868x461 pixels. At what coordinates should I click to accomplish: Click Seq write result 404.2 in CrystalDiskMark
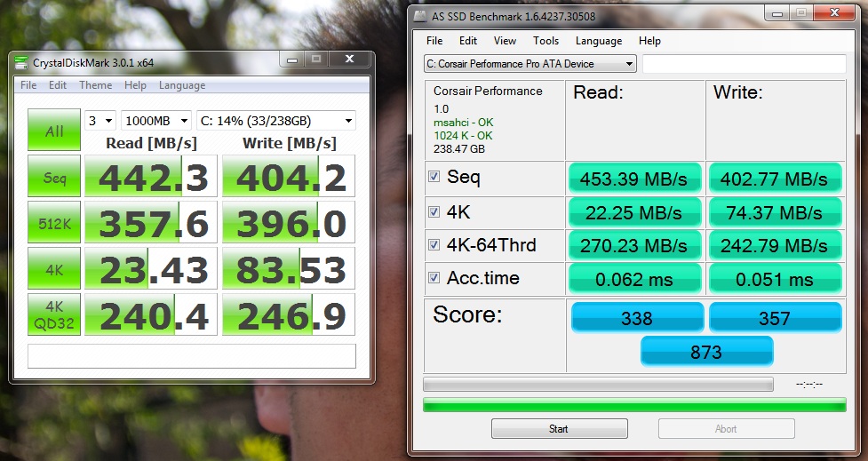pos(289,177)
